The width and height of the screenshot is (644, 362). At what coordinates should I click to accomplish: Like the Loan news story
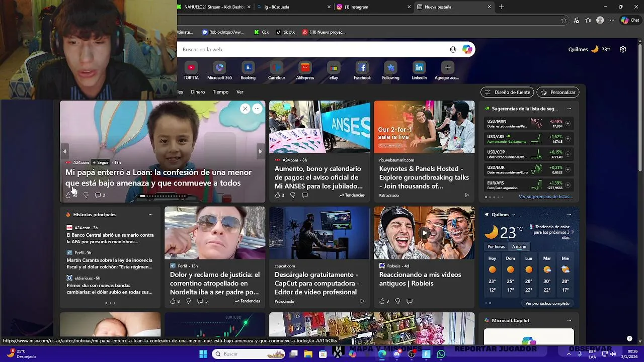[x=68, y=195]
